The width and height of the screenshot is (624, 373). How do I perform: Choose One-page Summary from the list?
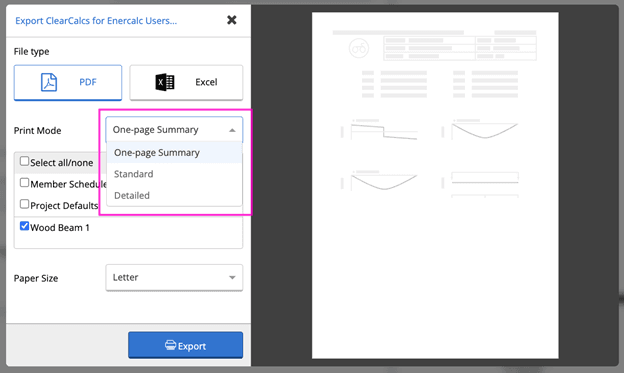[174, 152]
